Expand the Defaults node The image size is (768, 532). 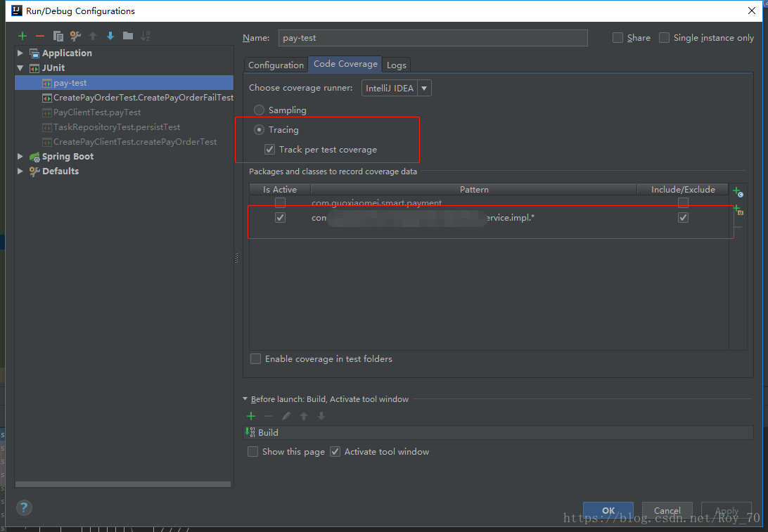click(x=20, y=171)
